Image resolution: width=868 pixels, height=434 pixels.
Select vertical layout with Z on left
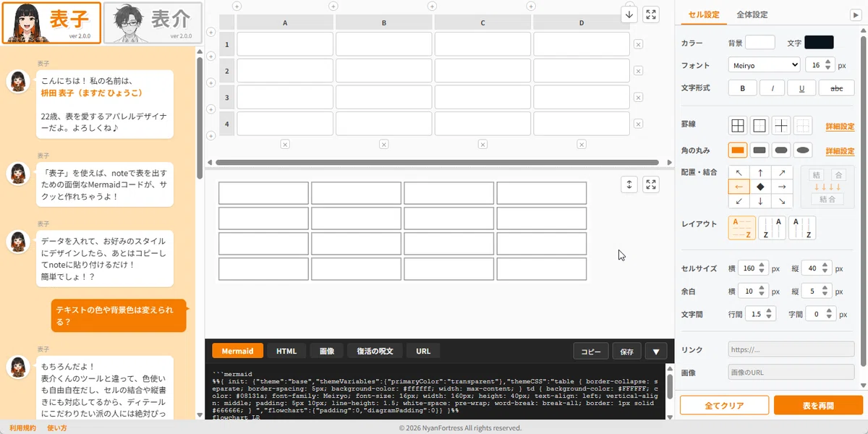(x=772, y=228)
